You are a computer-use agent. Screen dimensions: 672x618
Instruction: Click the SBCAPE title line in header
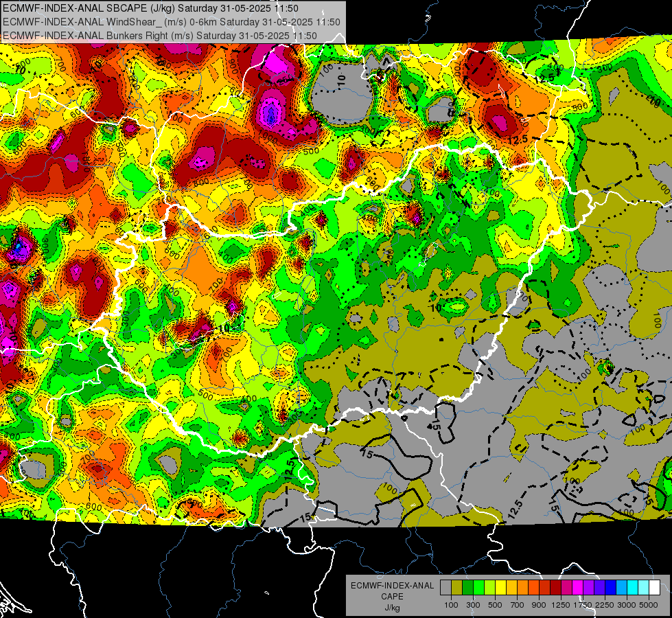pos(150,8)
